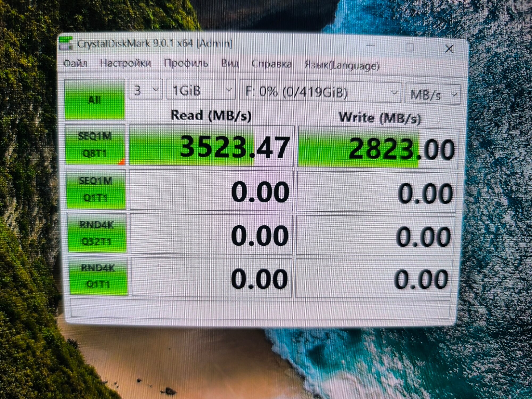
Task: Maximize the CrystalDiskMark window
Action: pyautogui.click(x=410, y=48)
